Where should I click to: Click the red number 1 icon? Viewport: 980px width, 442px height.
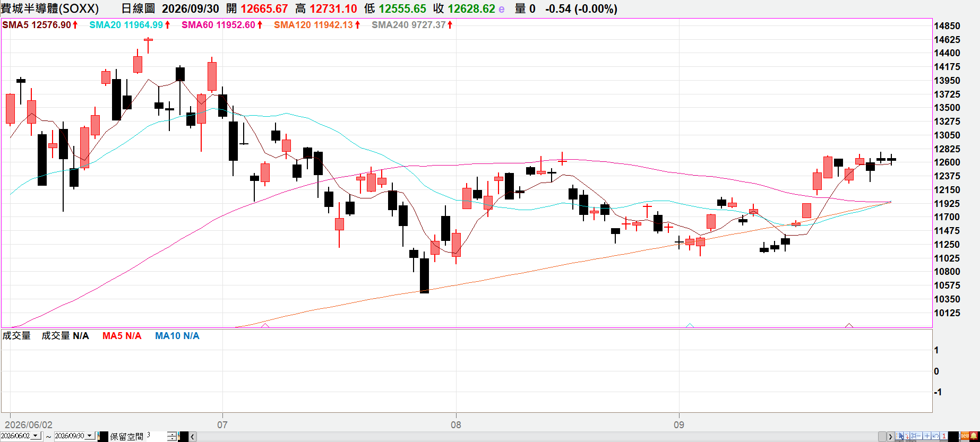coord(944,436)
